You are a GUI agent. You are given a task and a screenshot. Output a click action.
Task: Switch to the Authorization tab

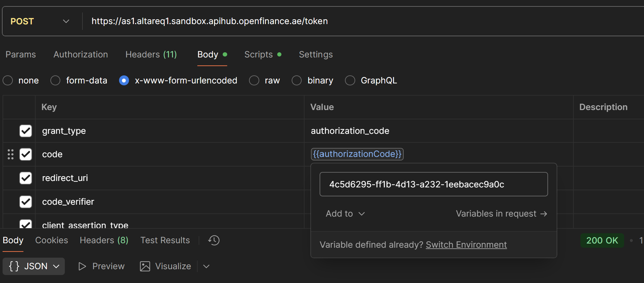[x=81, y=55]
